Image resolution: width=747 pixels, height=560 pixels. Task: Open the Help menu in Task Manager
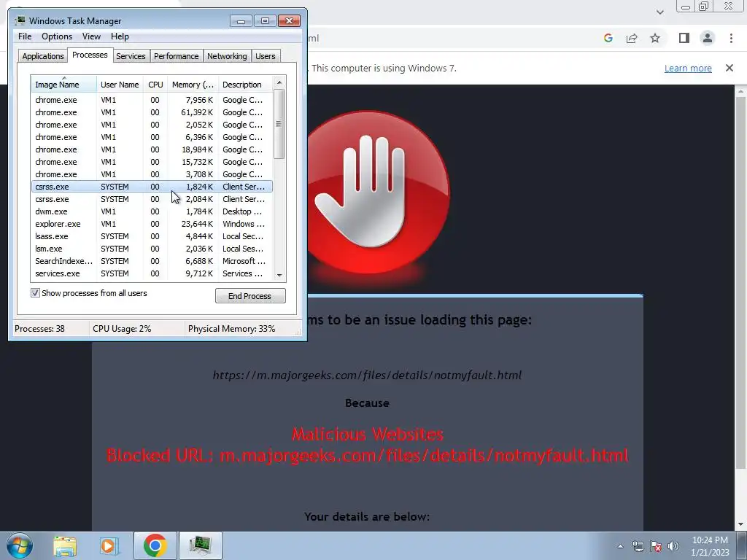pos(120,36)
